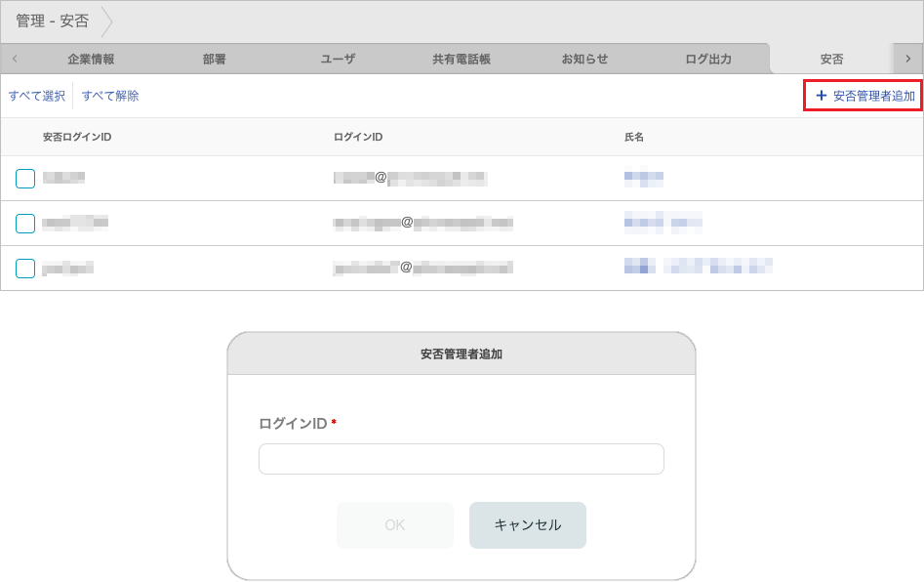Check the first row's checkbox

click(23, 178)
